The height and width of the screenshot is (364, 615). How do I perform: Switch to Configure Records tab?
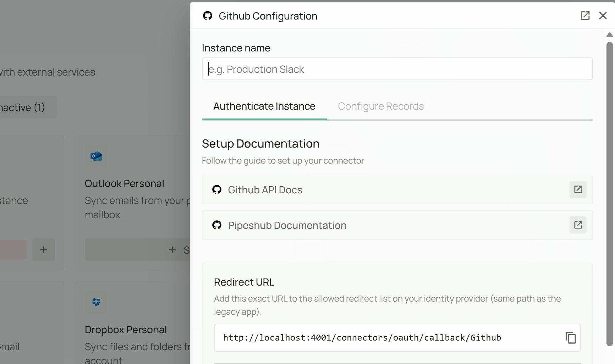tap(380, 106)
